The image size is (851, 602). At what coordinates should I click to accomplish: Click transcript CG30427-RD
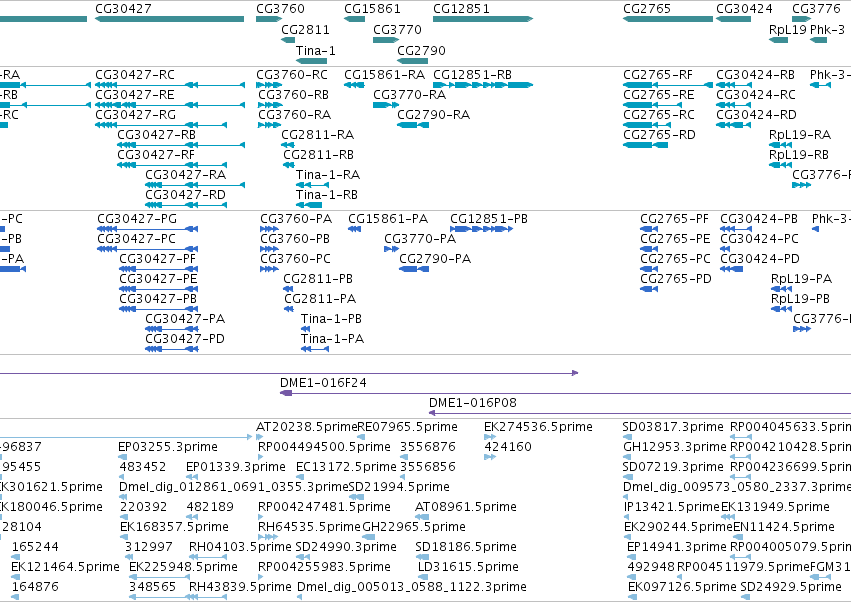pyautogui.click(x=185, y=194)
